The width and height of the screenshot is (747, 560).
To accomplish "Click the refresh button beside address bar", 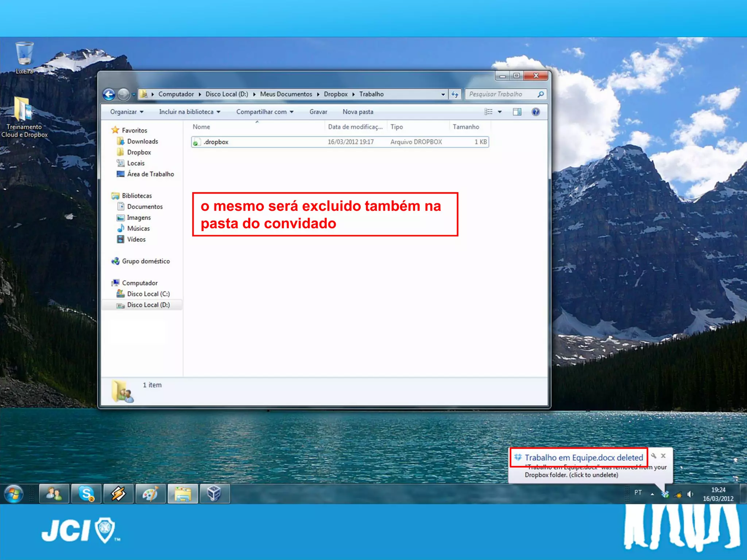I will click(455, 94).
